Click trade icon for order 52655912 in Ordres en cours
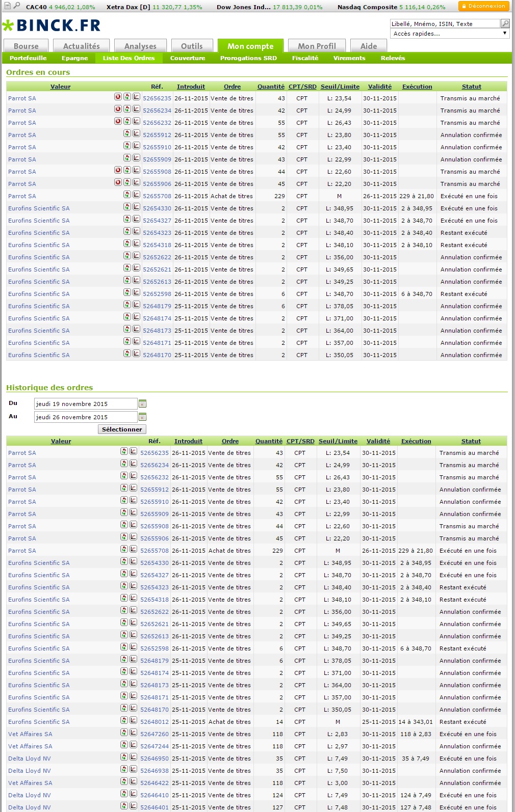This screenshot has width=515, height=812. click(127, 133)
